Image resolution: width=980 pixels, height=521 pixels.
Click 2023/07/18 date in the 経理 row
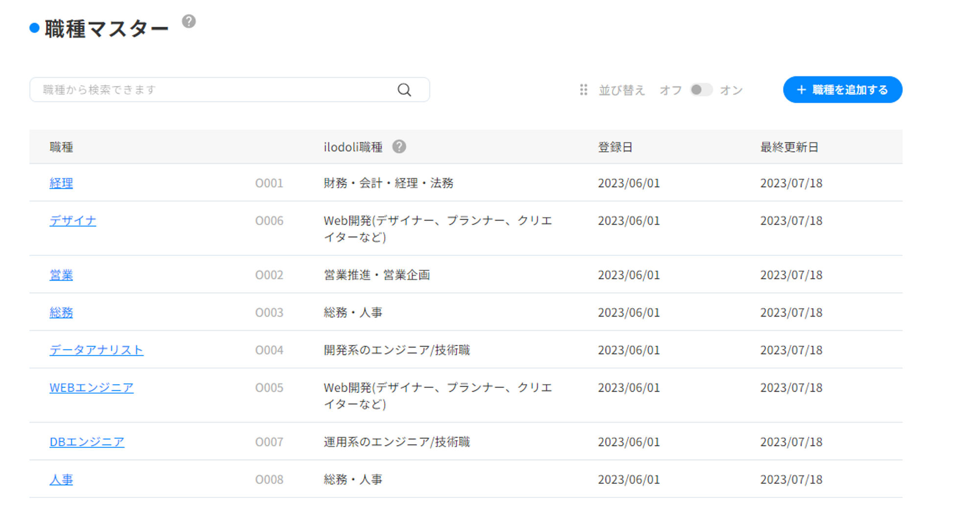791,183
